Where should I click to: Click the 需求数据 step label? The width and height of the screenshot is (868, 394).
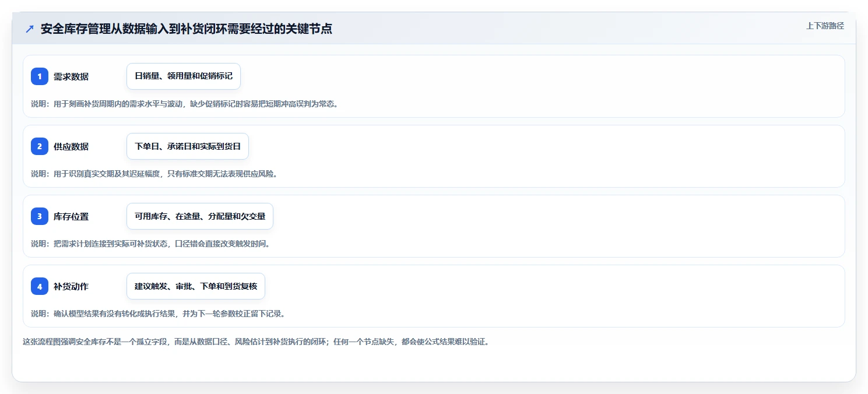71,76
